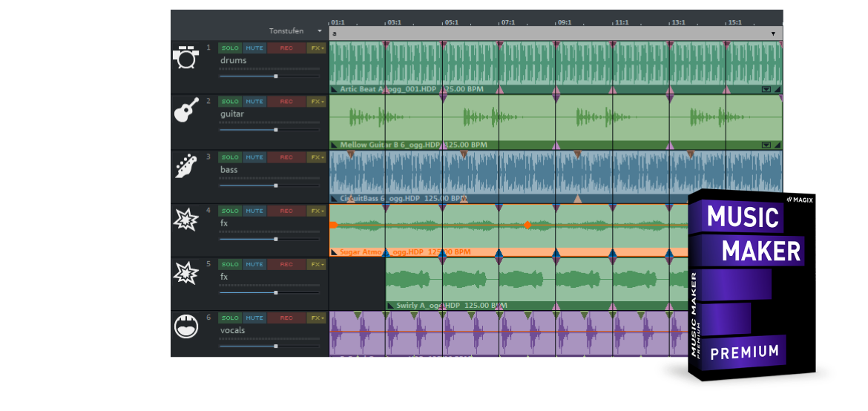
Task: Click the volume slider of track 4 fx
Action: (269, 239)
